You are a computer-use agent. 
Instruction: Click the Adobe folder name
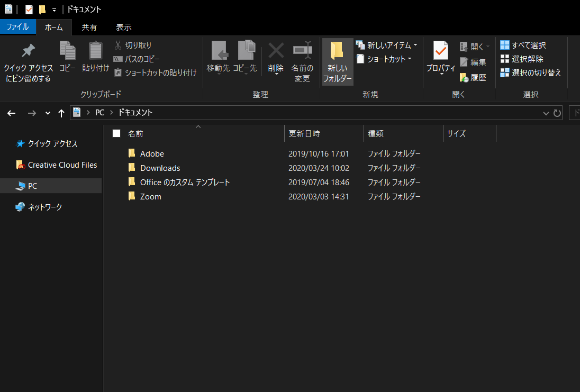[x=152, y=153]
